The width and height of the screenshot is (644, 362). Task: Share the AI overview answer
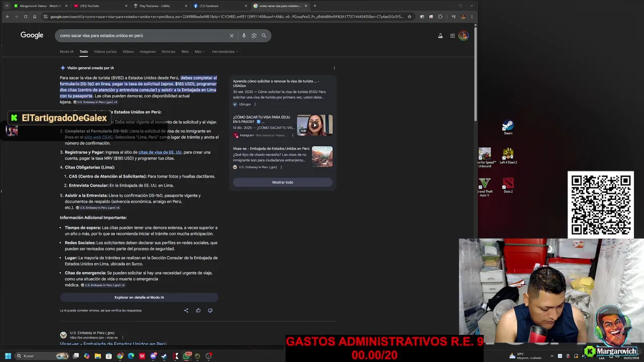click(x=186, y=310)
